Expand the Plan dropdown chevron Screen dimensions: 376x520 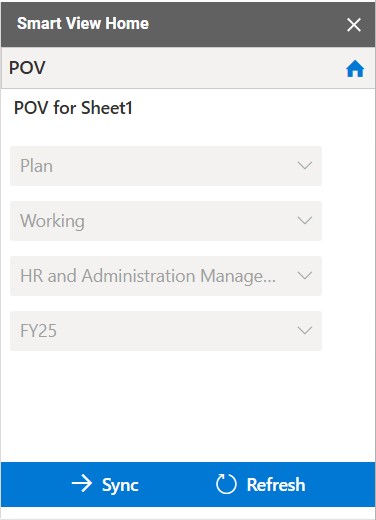click(x=305, y=166)
